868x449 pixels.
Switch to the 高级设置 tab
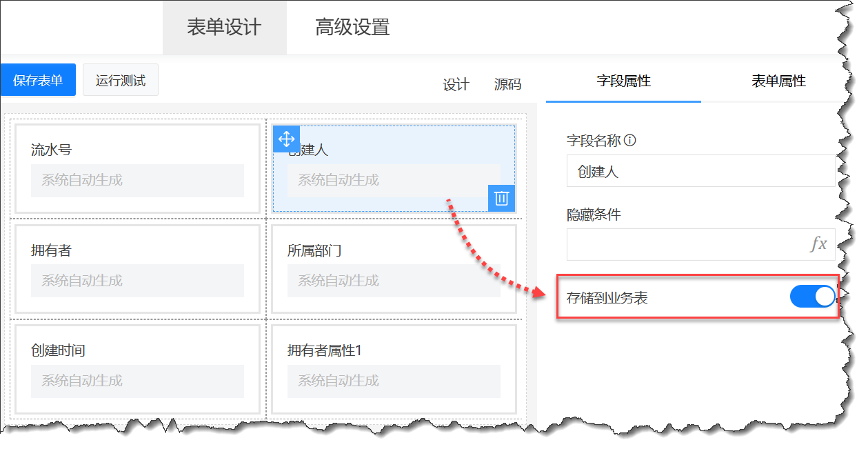[352, 28]
